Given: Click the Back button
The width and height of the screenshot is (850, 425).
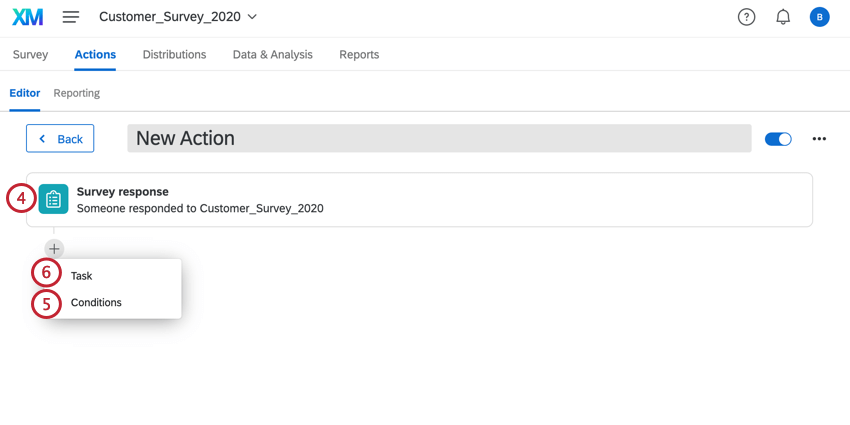Looking at the screenshot, I should tap(60, 138).
